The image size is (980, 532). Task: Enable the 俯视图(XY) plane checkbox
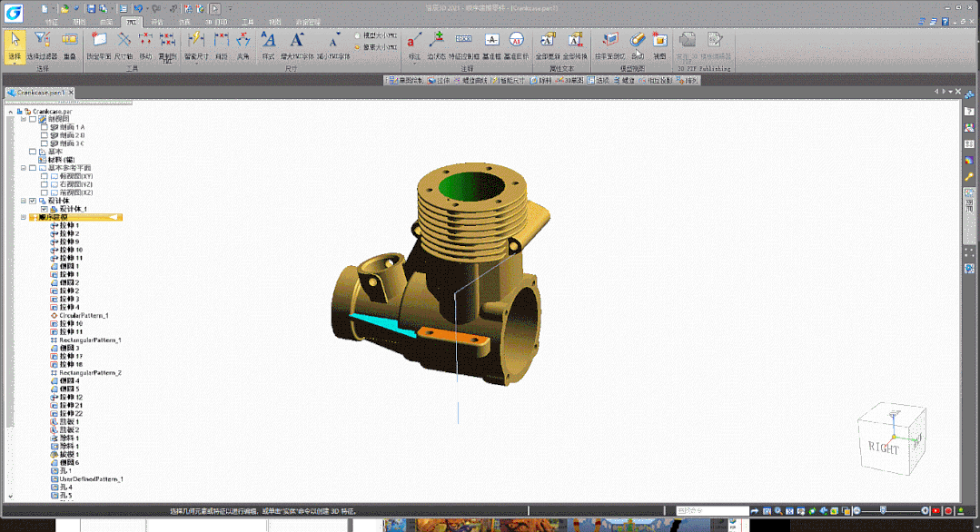pos(45,176)
